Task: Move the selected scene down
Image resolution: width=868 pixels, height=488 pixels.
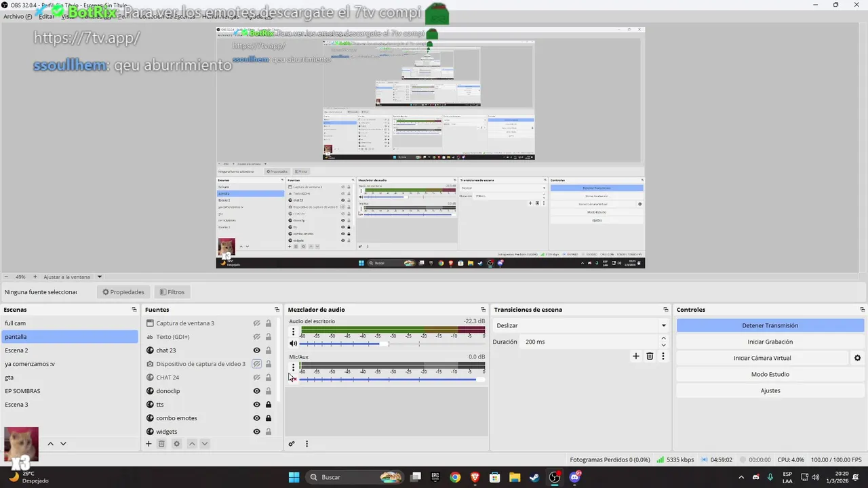Action: [63, 444]
